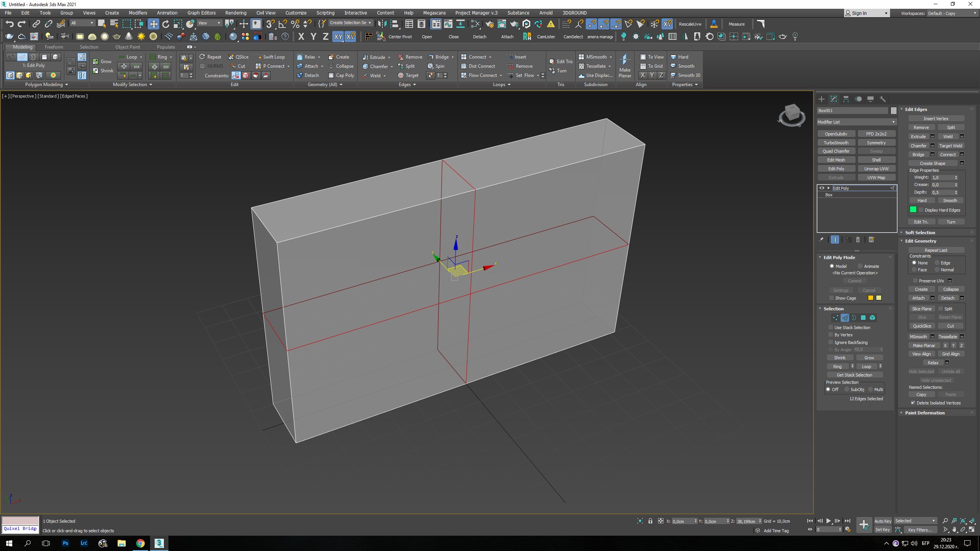The image size is (980, 551).
Task: Expand Soft Selection rollout
Action: tap(920, 233)
